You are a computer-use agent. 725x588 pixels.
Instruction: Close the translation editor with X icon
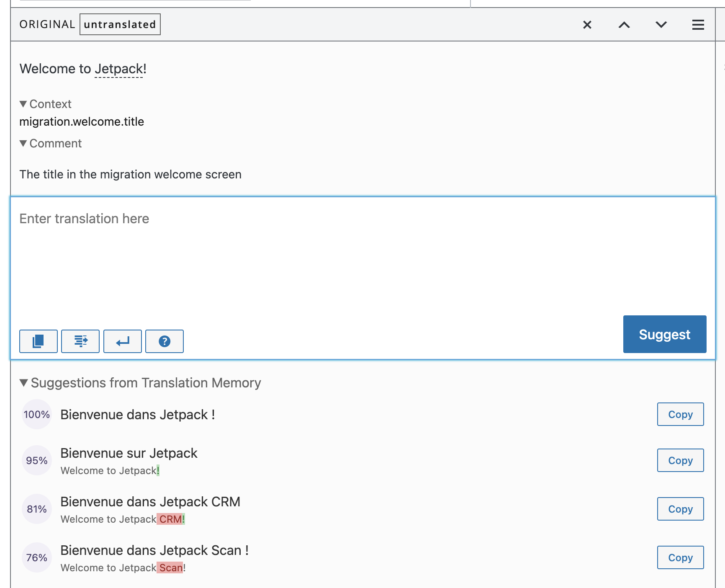click(x=587, y=25)
